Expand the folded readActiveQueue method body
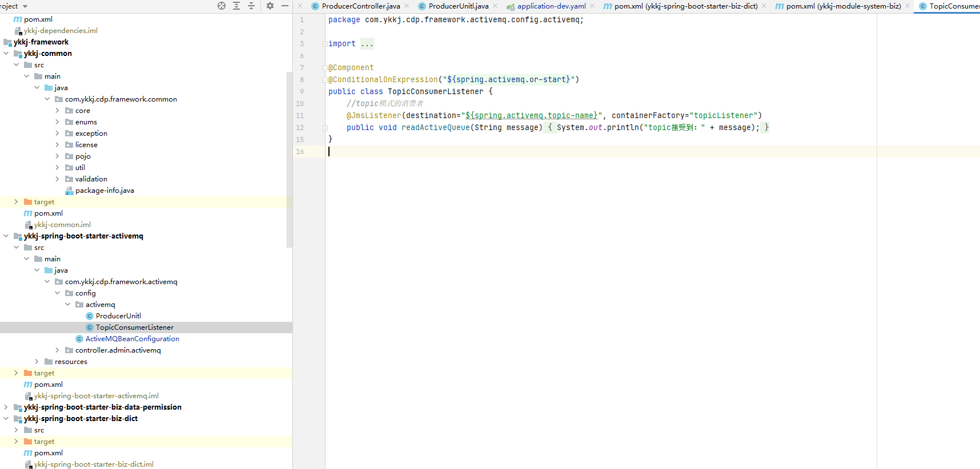This screenshot has width=980, height=469. point(325,128)
